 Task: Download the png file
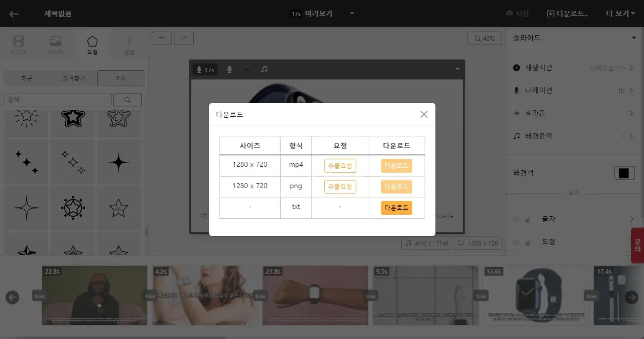[x=396, y=187]
